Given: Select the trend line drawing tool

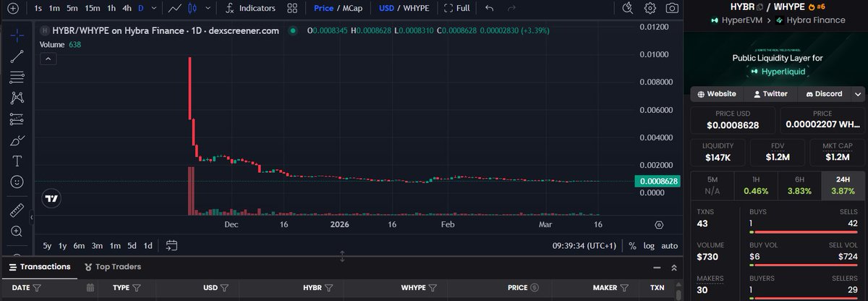Looking at the screenshot, I should click(x=17, y=55).
